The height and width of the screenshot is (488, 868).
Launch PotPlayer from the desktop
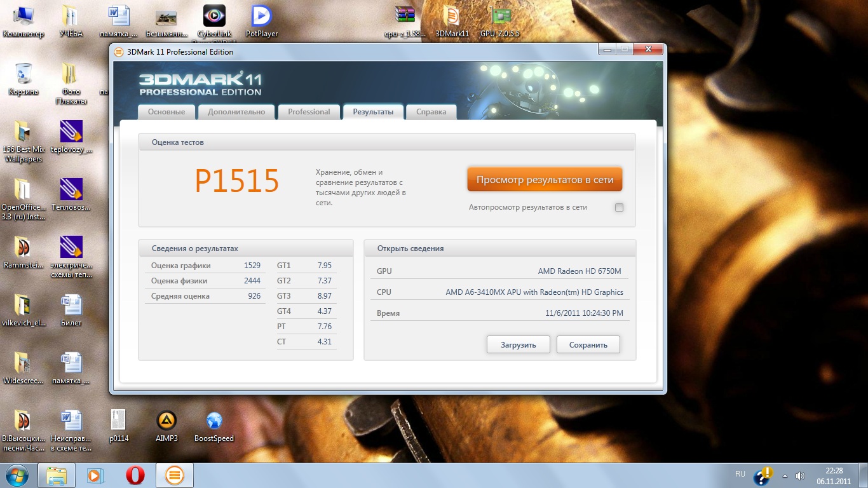click(x=262, y=20)
